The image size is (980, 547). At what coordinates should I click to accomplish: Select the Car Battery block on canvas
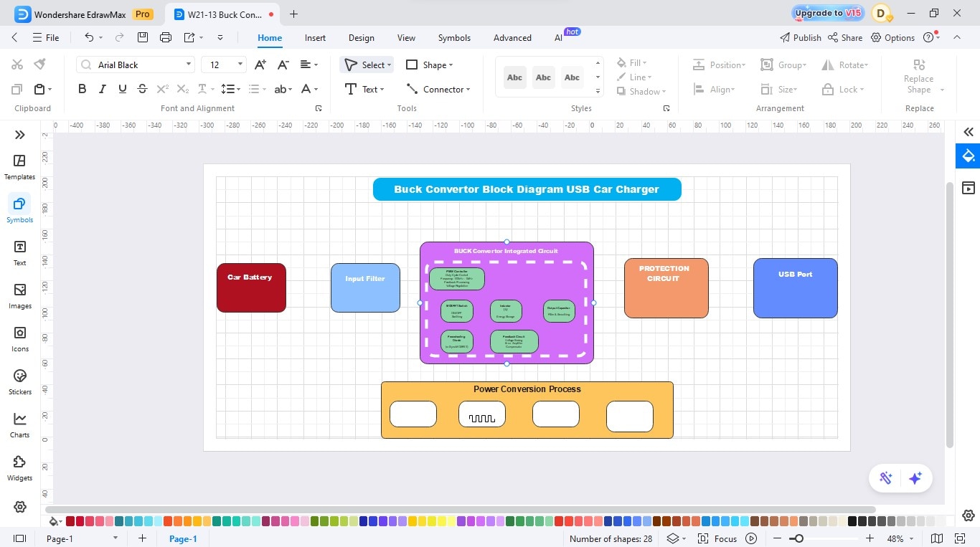251,287
